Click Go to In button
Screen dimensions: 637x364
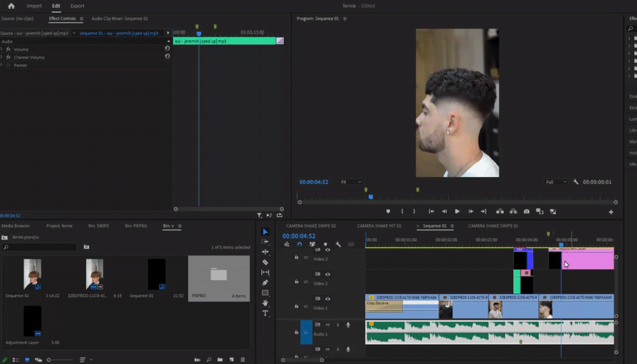pyautogui.click(x=431, y=211)
